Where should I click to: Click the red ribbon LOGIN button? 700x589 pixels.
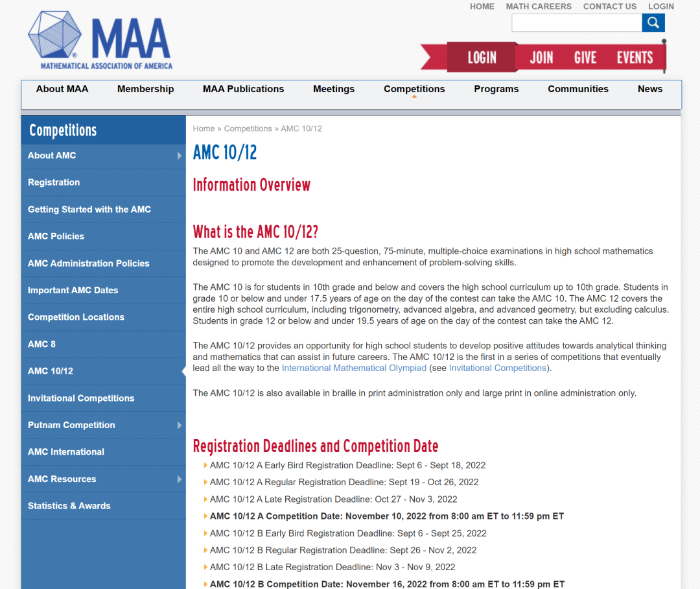[482, 58]
